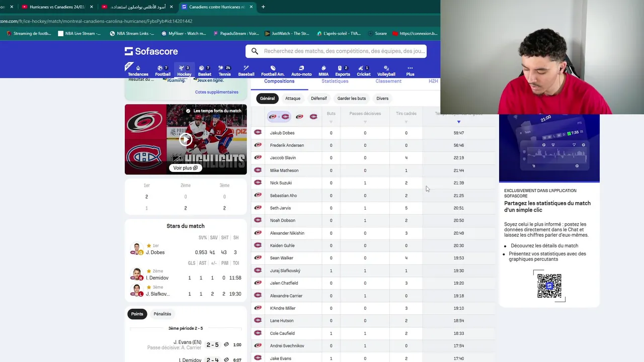
Task: Open Juraj Slafkovský player row
Action: pyautogui.click(x=372, y=270)
